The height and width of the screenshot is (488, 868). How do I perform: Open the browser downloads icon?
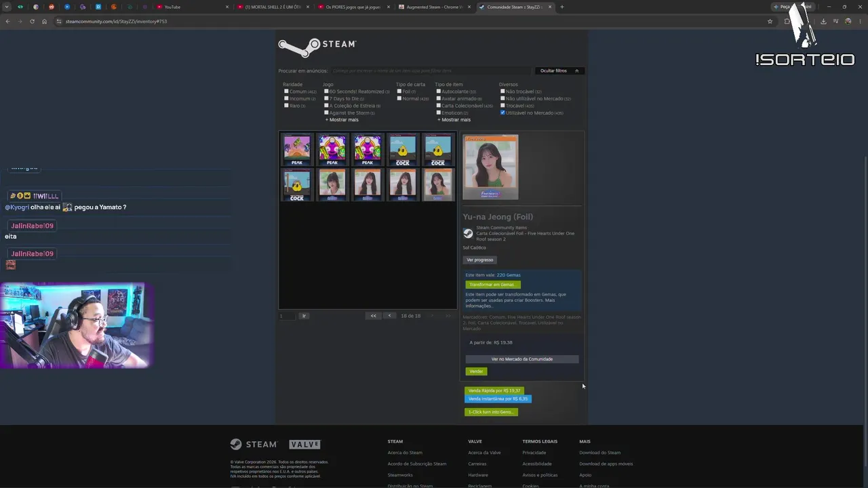823,21
